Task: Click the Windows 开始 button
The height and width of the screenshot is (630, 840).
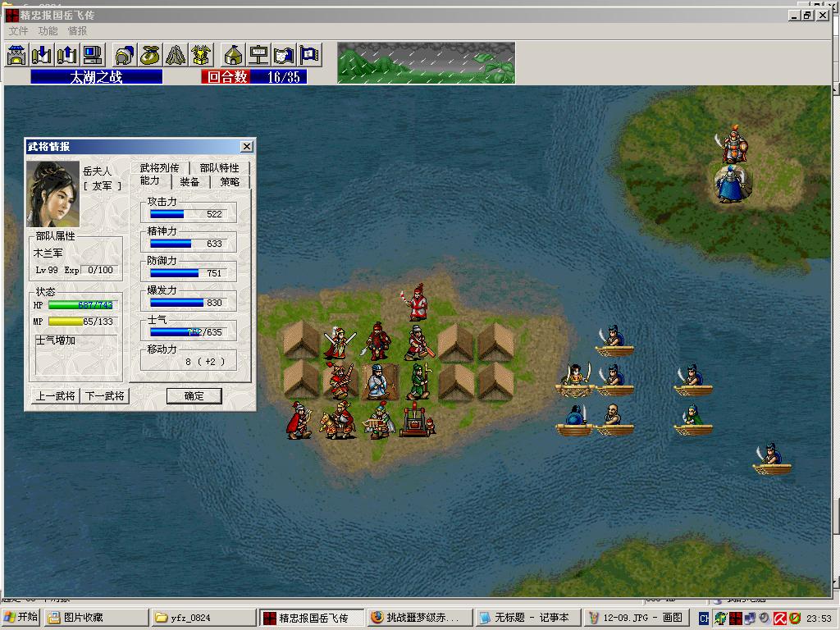Action: tap(21, 617)
